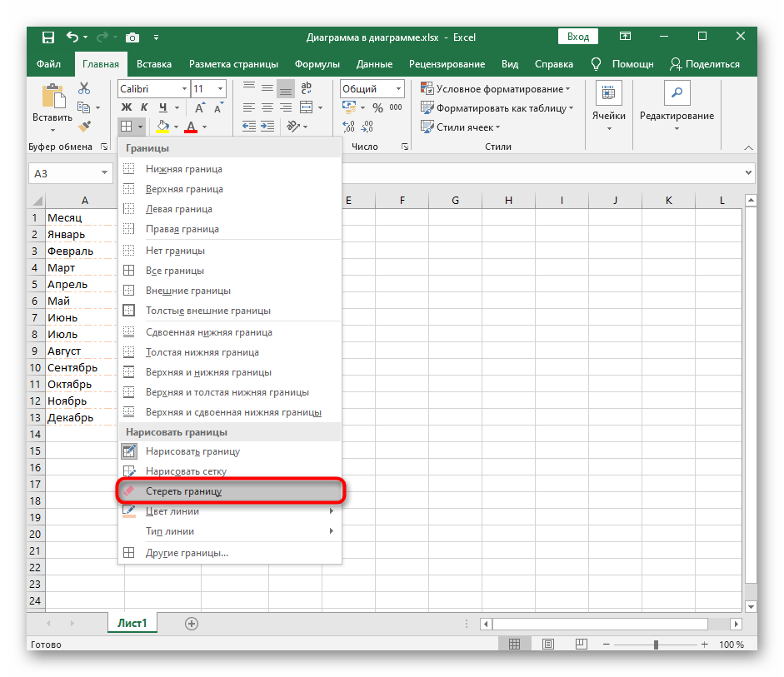
Task: Toggle underline Ч formatting
Action: pos(163,107)
